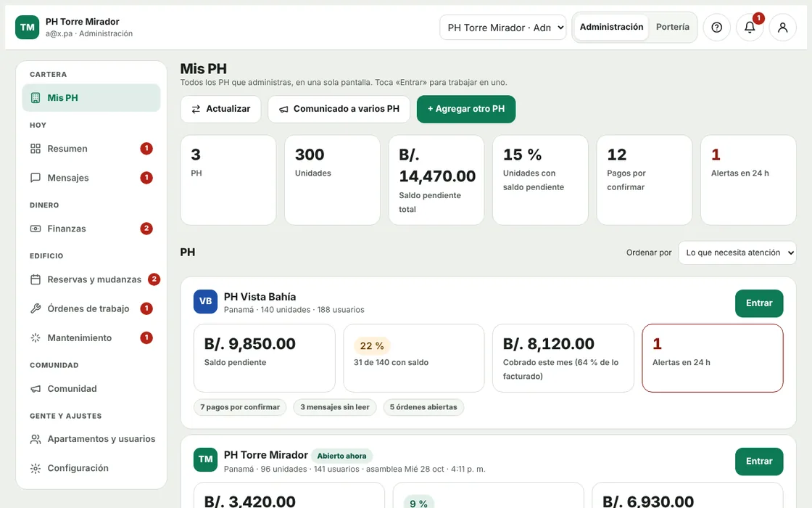This screenshot has height=508, width=812.
Task: Click the 7 pagos por confirmar chip
Action: [x=240, y=407]
